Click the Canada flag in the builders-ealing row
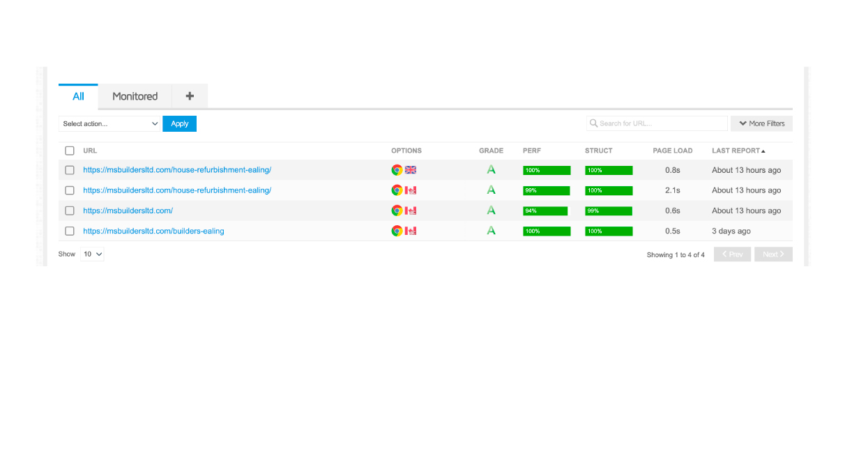This screenshot has height=474, width=868. tap(411, 231)
